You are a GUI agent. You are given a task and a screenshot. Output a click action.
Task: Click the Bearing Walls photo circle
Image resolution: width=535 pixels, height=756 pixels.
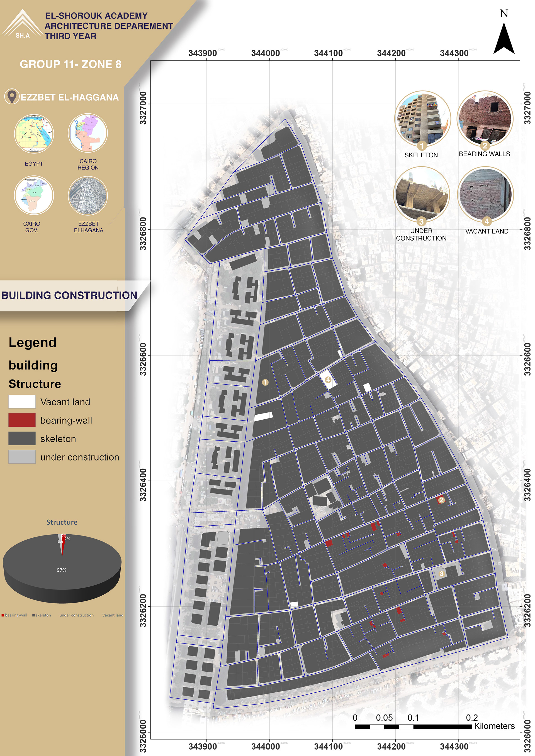pos(485,119)
